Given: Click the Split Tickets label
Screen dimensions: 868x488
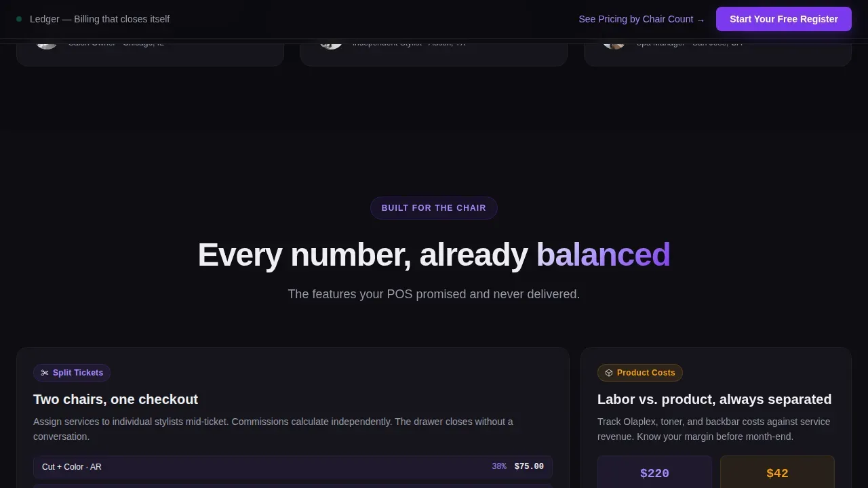Looking at the screenshot, I should click(78, 373).
